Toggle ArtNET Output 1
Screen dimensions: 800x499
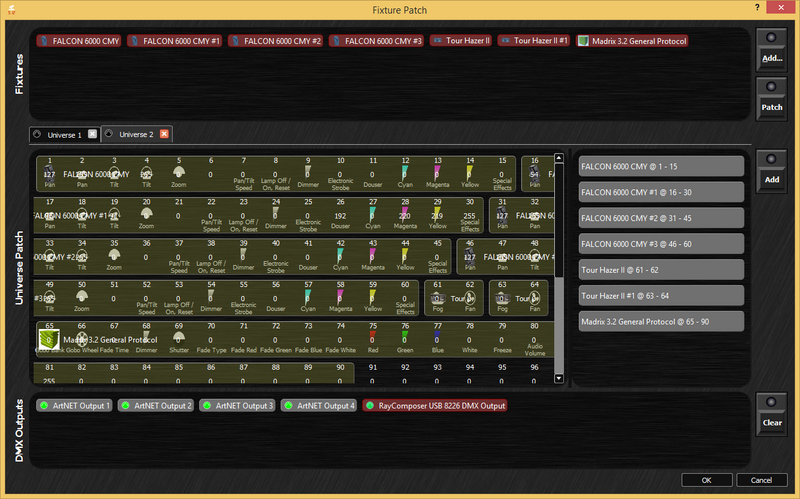tap(74, 406)
